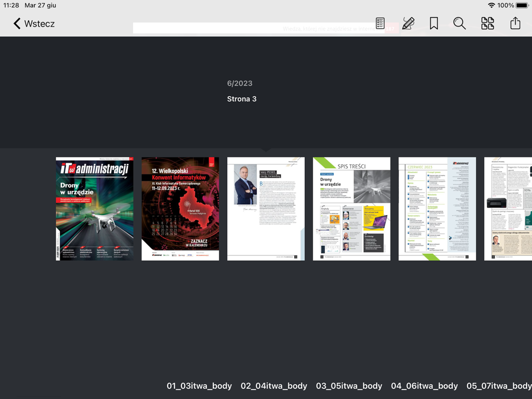Tap the pencil annotation icon
Screen dimensions: 532x399
408,23
